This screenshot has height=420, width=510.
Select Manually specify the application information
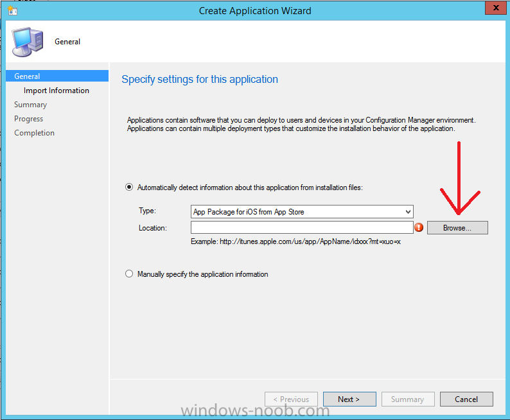(129, 274)
